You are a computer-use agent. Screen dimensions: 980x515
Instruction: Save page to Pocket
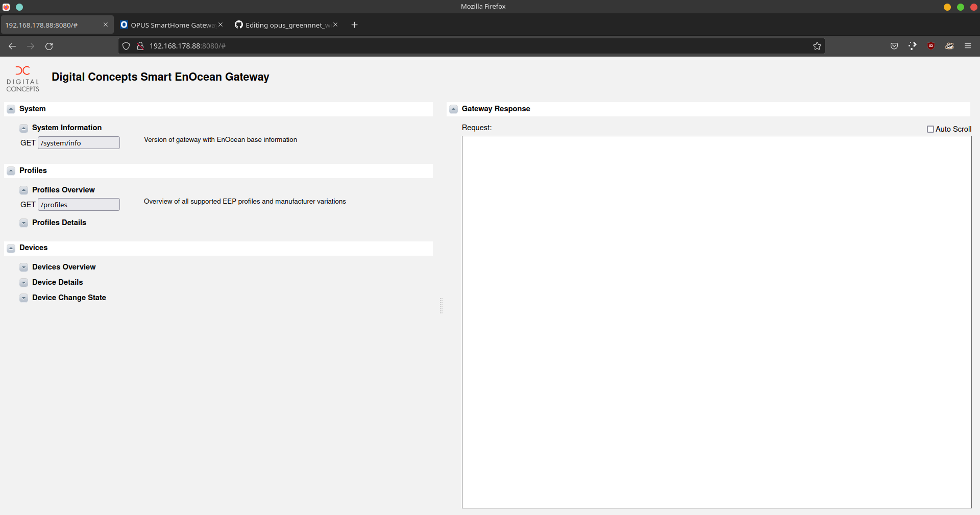(894, 46)
